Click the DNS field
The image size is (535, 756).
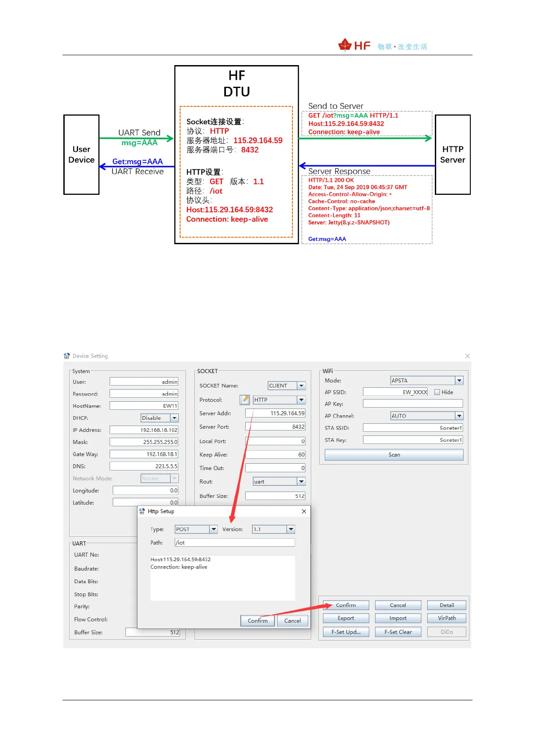[144, 466]
